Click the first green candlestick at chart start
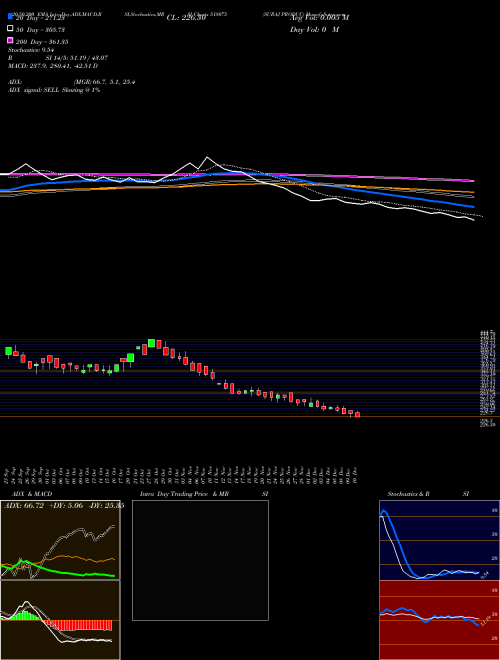The width and height of the screenshot is (500, 660). (x=8, y=351)
